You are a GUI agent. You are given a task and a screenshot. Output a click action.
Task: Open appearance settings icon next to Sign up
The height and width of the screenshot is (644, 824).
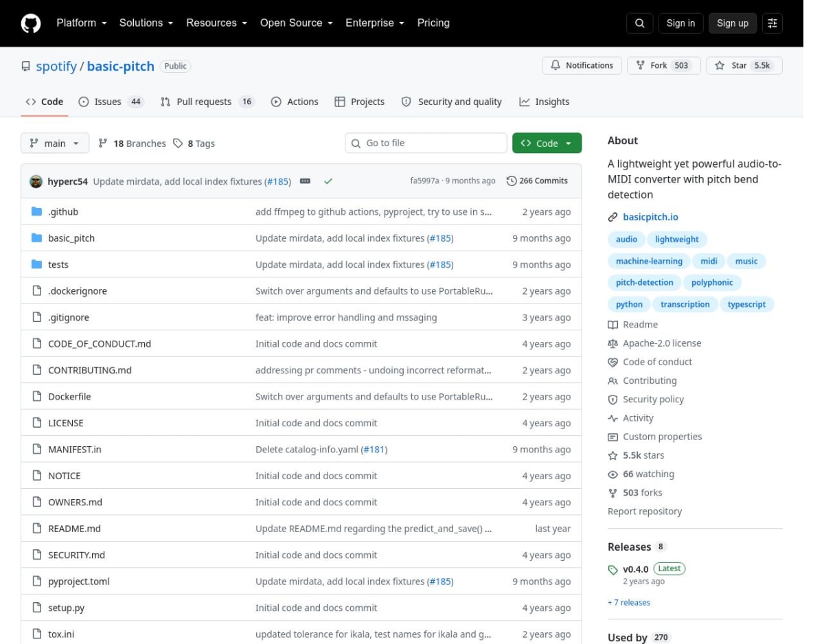click(772, 23)
